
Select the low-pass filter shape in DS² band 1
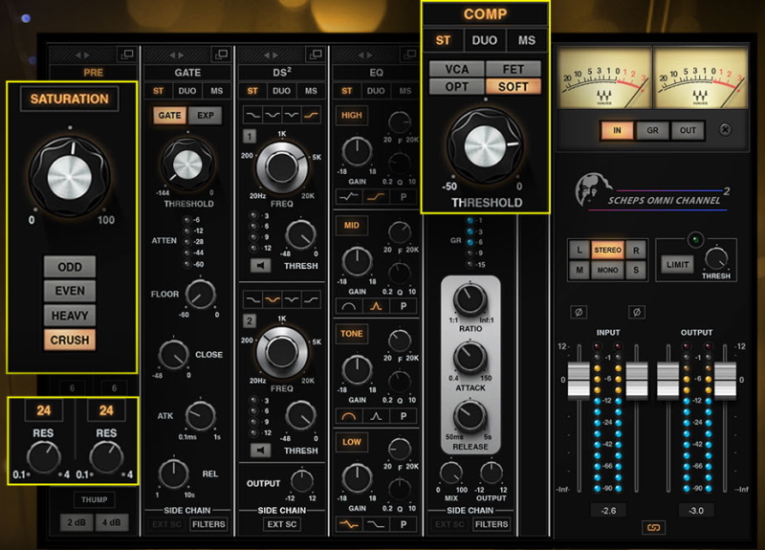[x=253, y=116]
